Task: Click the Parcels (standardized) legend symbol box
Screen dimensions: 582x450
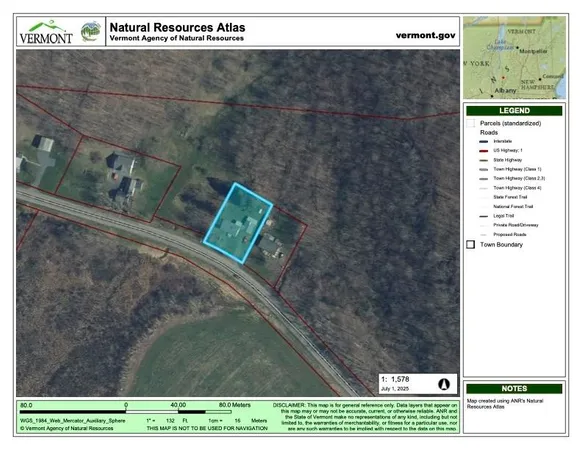Action: pyautogui.click(x=471, y=123)
